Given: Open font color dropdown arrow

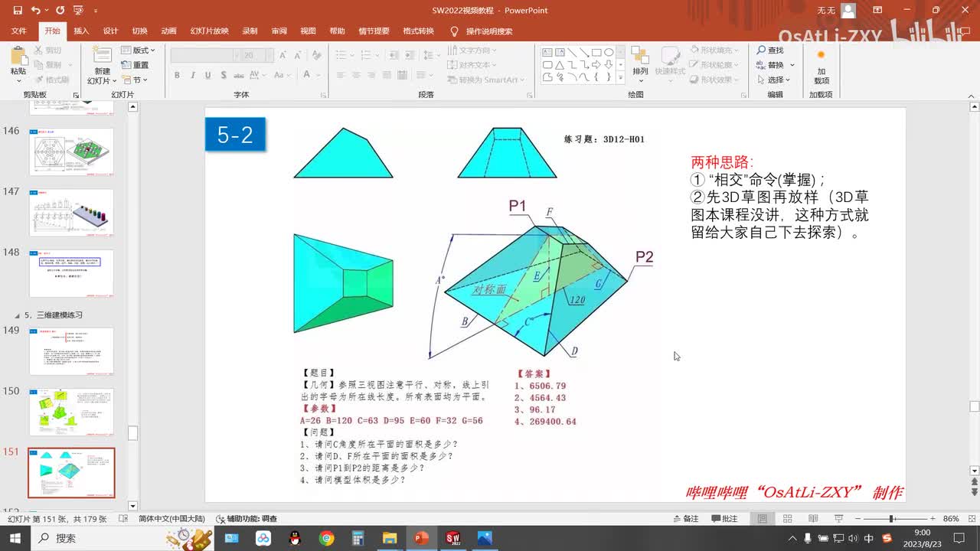Looking at the screenshot, I should (318, 75).
